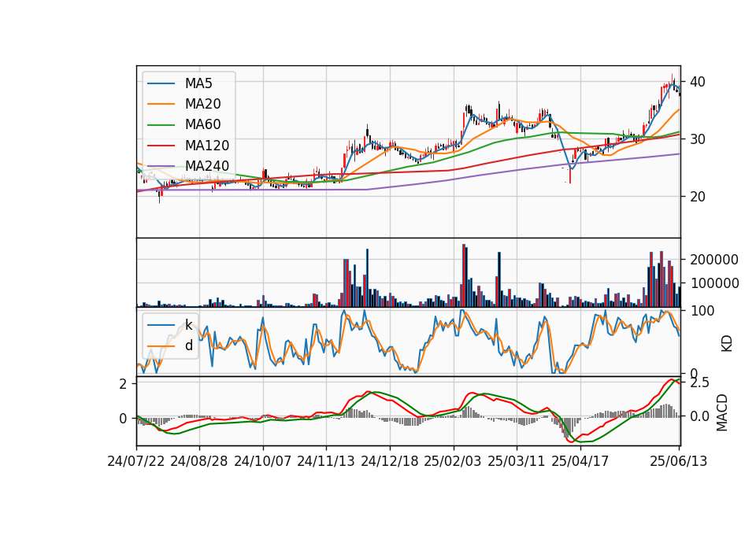Click the MA60 legend label

202,125
